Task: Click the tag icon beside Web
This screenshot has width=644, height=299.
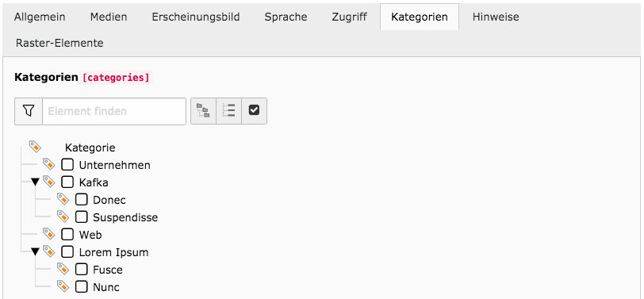Action: click(49, 234)
